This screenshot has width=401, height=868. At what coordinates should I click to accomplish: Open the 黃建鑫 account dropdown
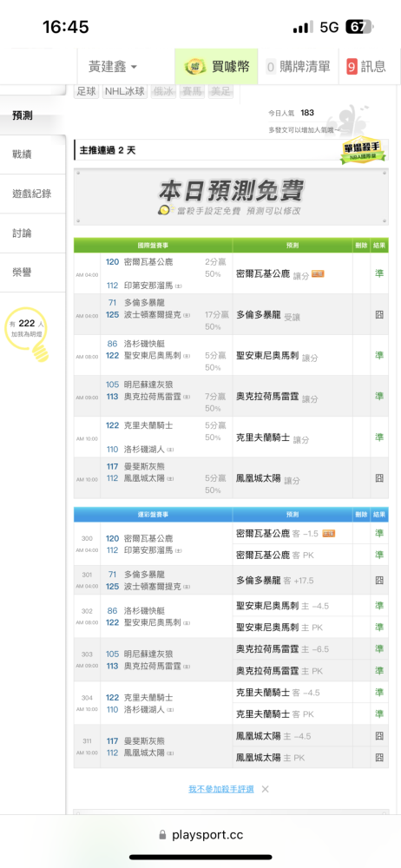point(113,67)
